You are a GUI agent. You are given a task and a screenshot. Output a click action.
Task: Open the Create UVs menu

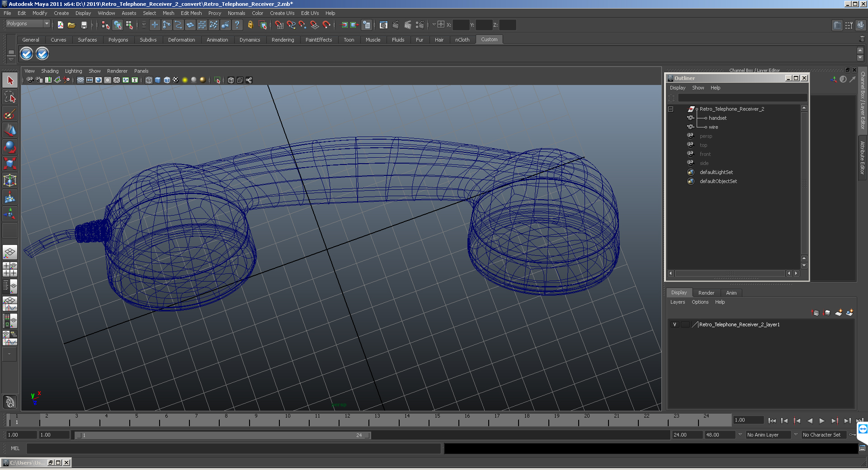pyautogui.click(x=282, y=13)
